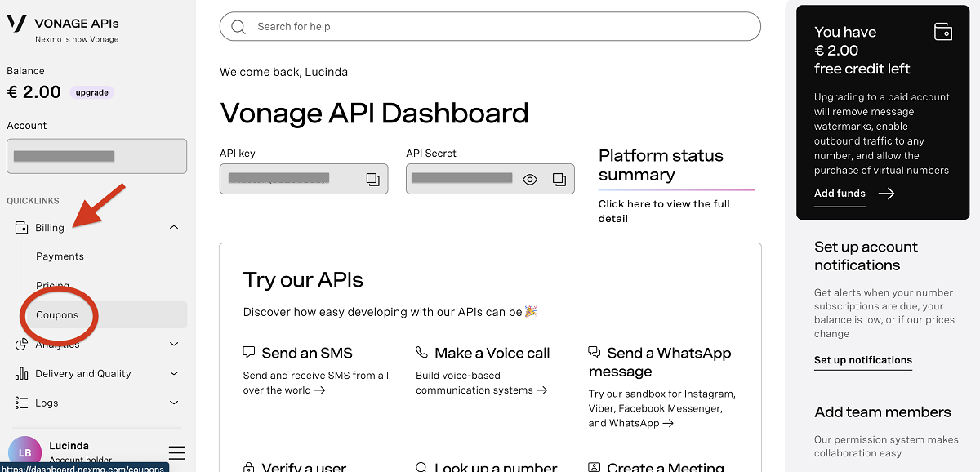
Task: Click the Verify a user lock icon
Action: pos(249,468)
